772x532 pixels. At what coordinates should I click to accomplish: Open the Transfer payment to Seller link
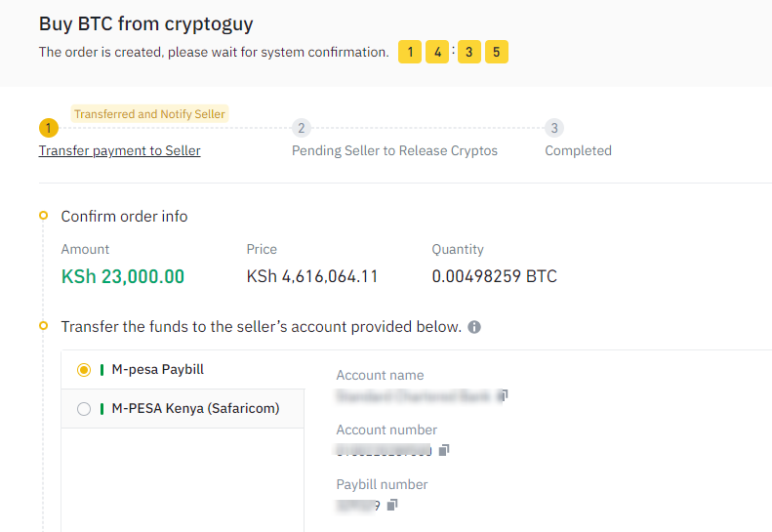(120, 151)
